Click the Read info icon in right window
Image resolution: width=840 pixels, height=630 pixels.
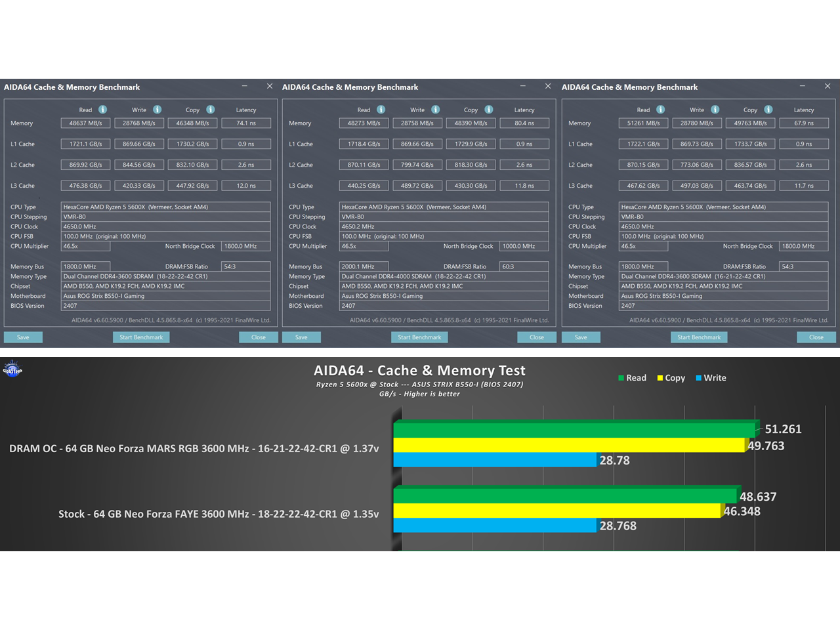661,110
